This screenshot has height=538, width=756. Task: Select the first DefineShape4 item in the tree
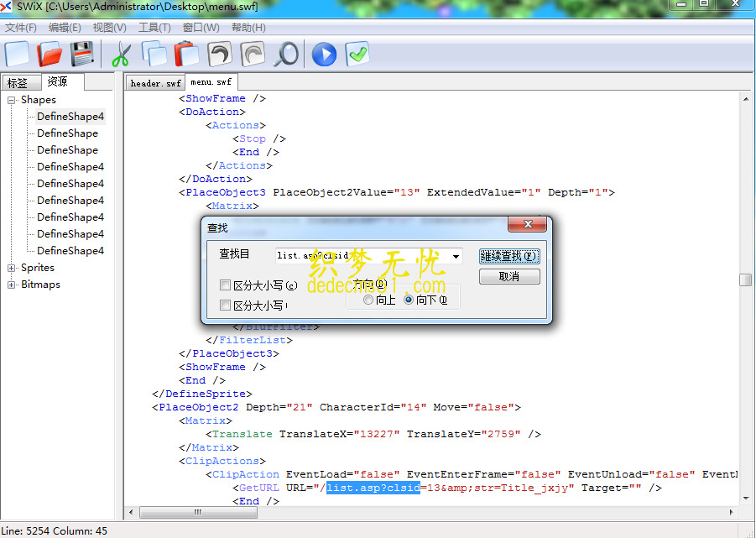(x=70, y=116)
